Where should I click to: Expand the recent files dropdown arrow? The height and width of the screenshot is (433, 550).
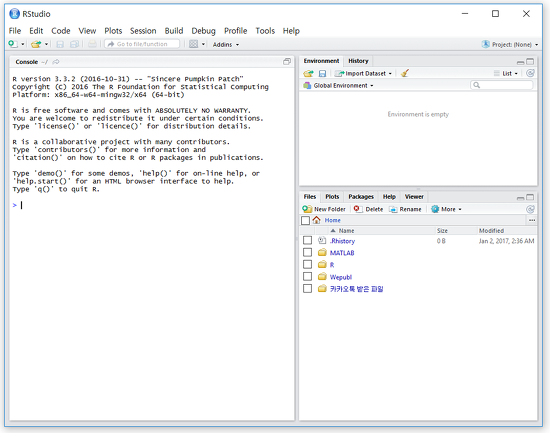46,45
